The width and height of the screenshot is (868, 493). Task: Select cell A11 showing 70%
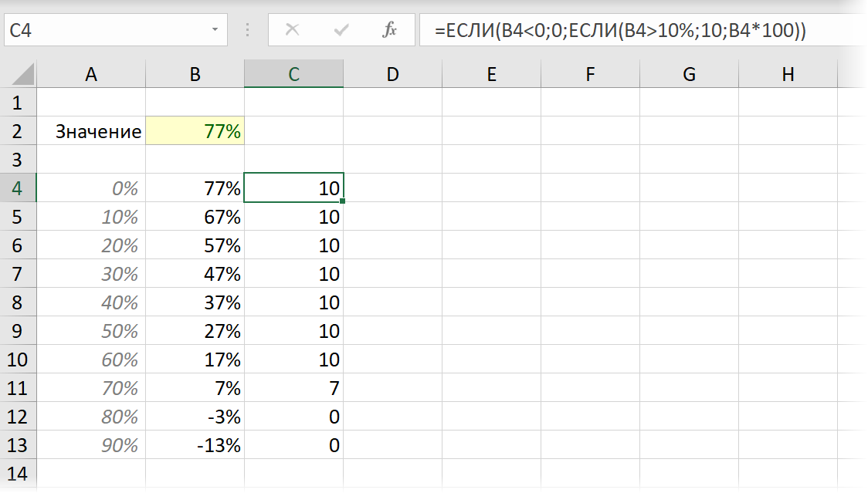click(91, 388)
